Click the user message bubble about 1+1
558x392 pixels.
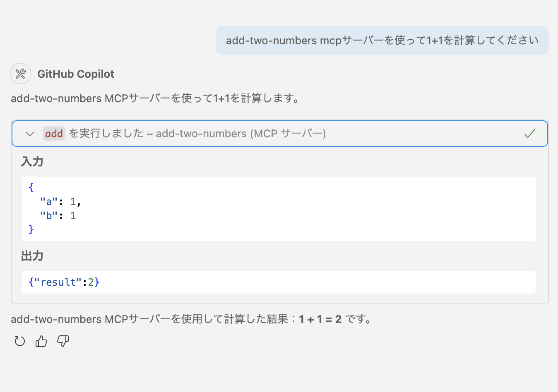[x=382, y=40]
